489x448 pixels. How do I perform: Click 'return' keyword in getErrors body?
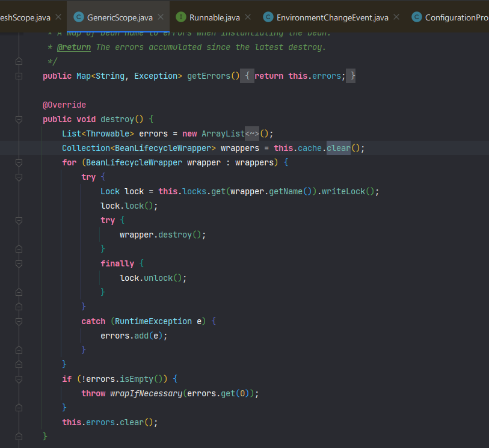pyautogui.click(x=269, y=76)
